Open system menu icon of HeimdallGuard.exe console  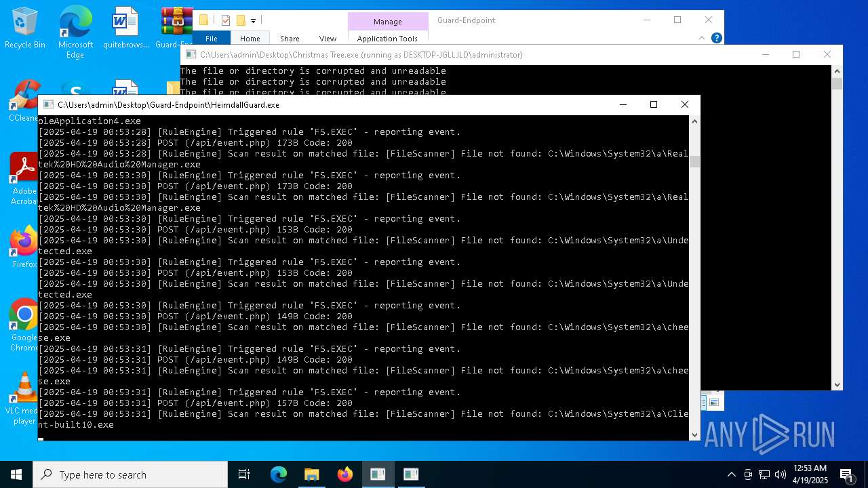(x=48, y=105)
